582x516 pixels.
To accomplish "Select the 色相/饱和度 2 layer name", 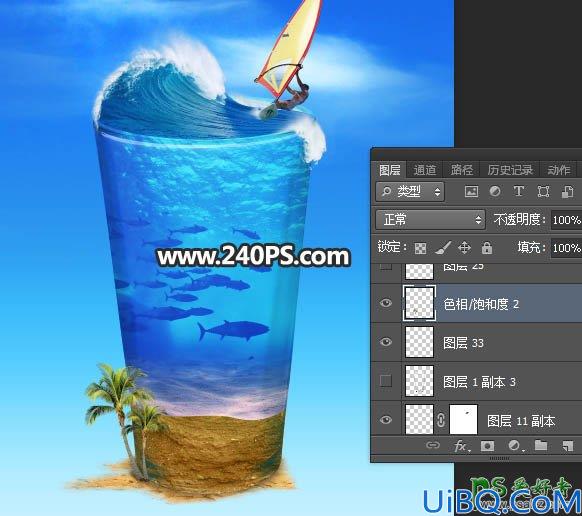I will click(x=481, y=304).
